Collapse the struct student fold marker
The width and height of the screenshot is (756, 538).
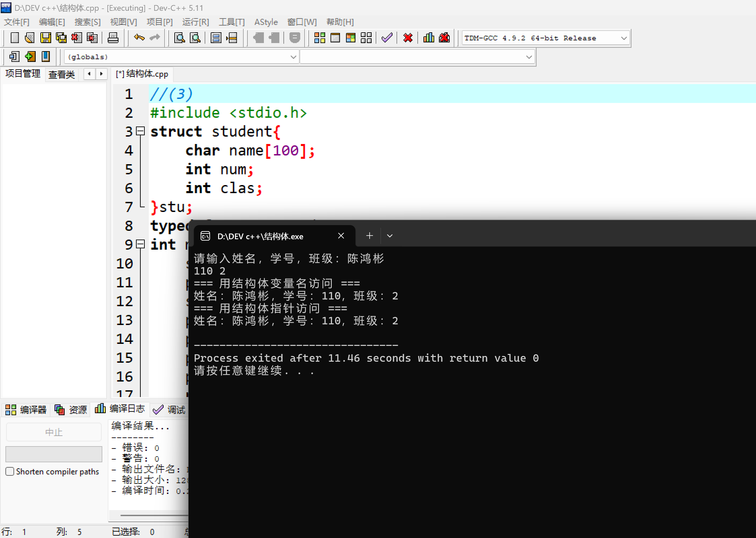pos(141,131)
